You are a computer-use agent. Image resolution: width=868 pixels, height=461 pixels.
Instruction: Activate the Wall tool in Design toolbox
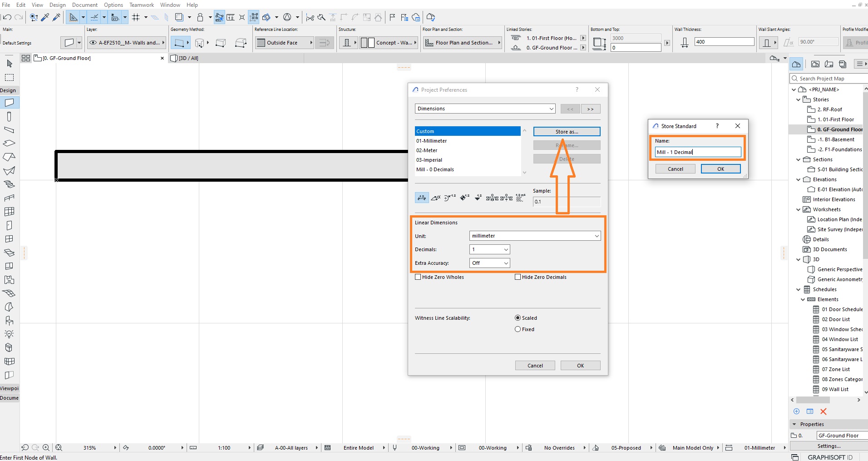click(x=10, y=103)
